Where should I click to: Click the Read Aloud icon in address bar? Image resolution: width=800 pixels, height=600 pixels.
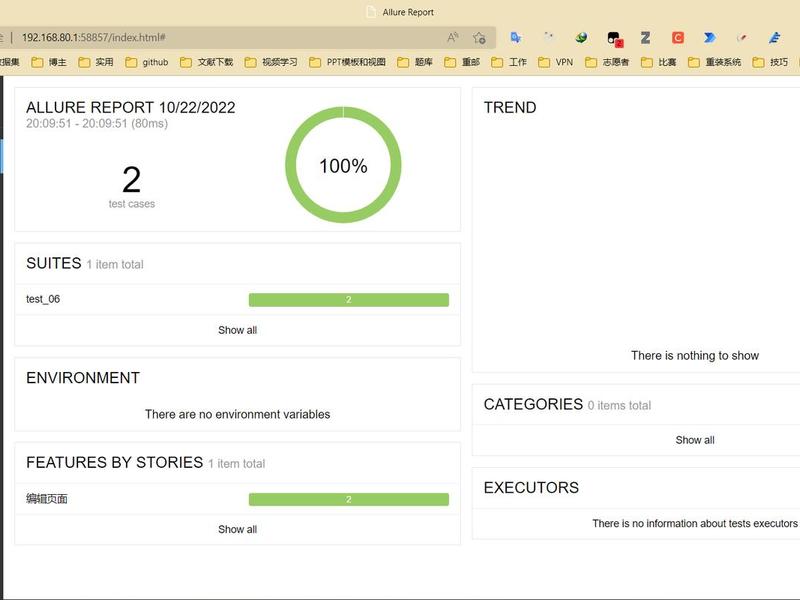pyautogui.click(x=453, y=37)
